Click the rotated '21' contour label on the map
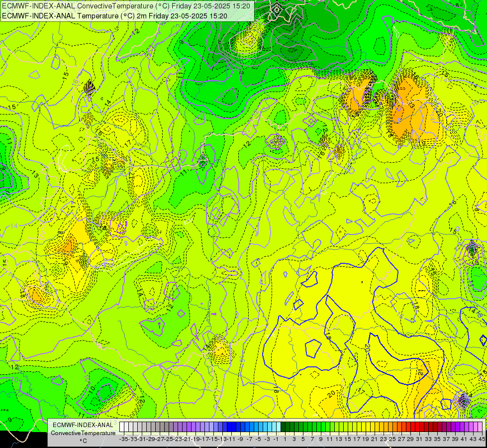487x448 pixels. [x=421, y=372]
